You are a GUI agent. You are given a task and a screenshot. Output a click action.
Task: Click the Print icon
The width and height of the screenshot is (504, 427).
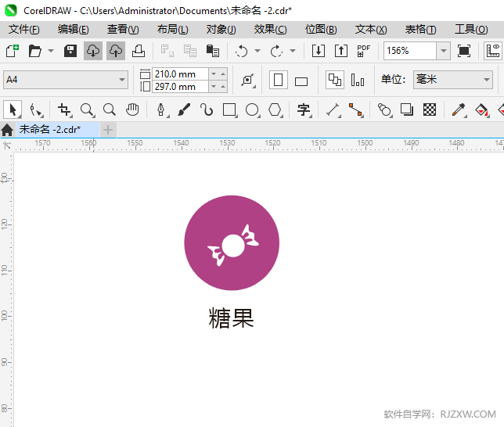point(139,51)
